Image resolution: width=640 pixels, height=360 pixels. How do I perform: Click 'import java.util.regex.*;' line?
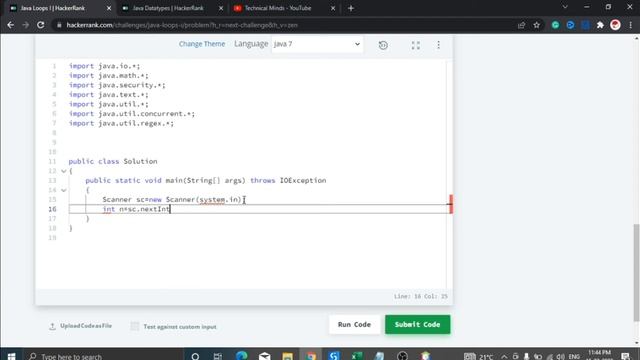(x=121, y=123)
